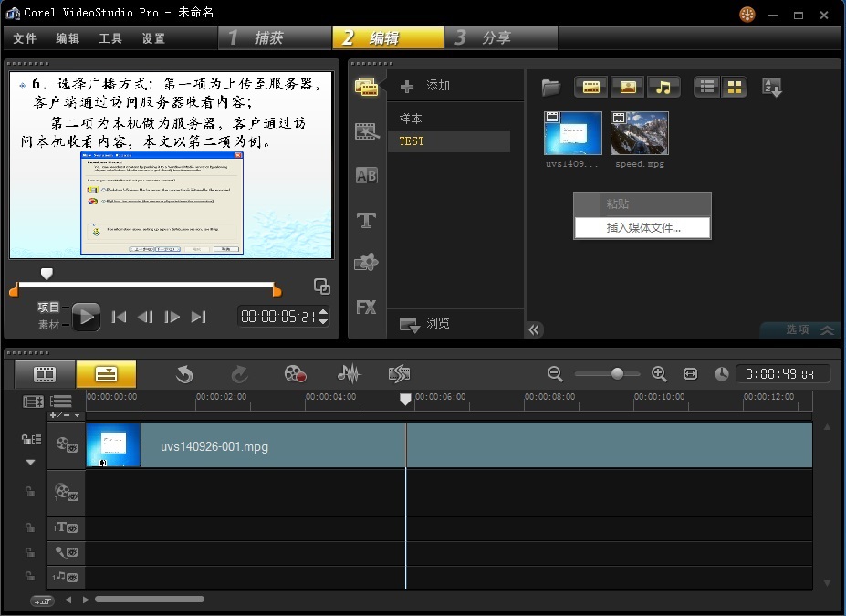Screen dimensions: 846x616
Task: Click the timeline zoom slider handle
Action: 618,373
